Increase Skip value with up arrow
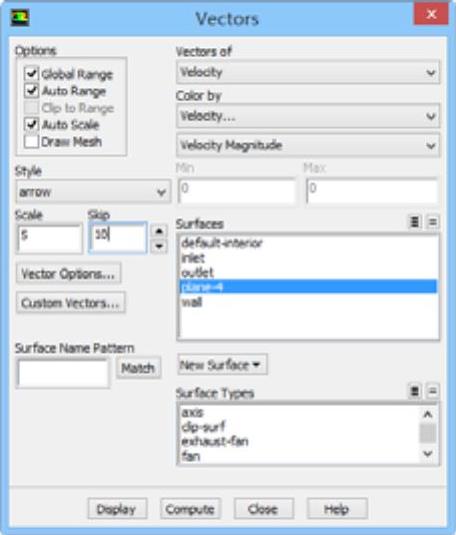 click(159, 231)
